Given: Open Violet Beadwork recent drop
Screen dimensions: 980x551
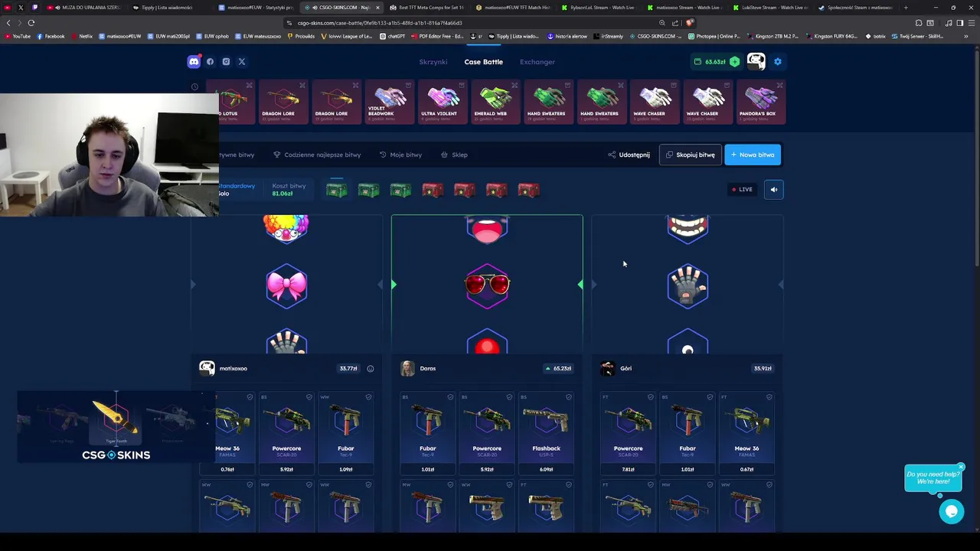Looking at the screenshot, I should pos(389,102).
